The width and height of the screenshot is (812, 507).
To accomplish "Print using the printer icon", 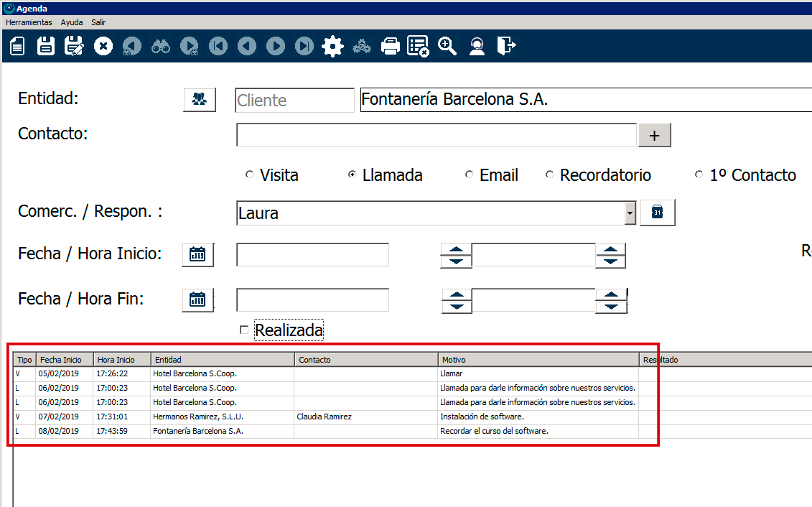I will tap(390, 47).
